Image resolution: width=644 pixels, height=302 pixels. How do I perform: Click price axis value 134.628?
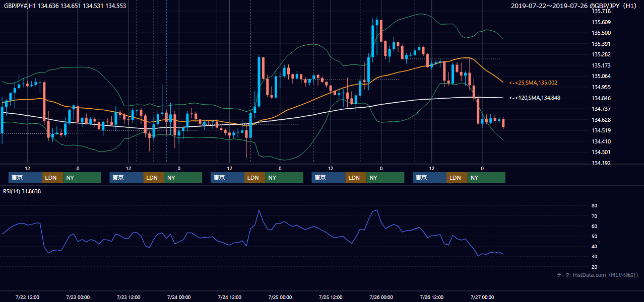(x=601, y=120)
